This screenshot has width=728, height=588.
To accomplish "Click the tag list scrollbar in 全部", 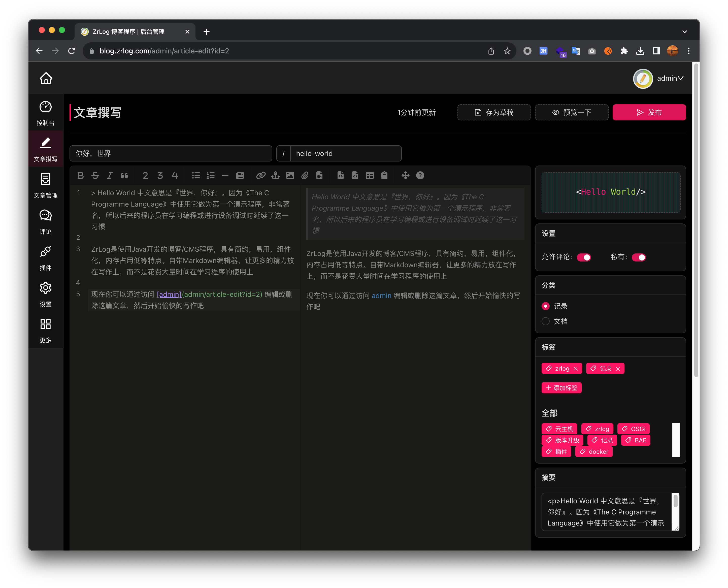I will (x=676, y=440).
